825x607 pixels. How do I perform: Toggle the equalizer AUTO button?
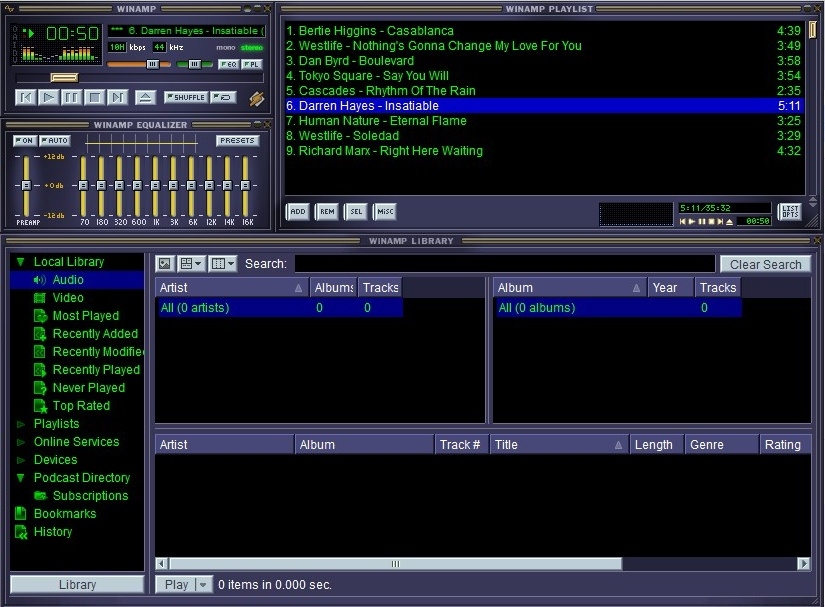[55, 140]
